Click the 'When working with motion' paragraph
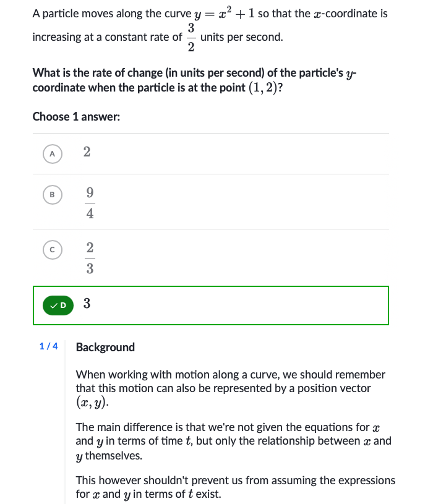Image resolution: width=433 pixels, height=504 pixels. pyautogui.click(x=230, y=382)
